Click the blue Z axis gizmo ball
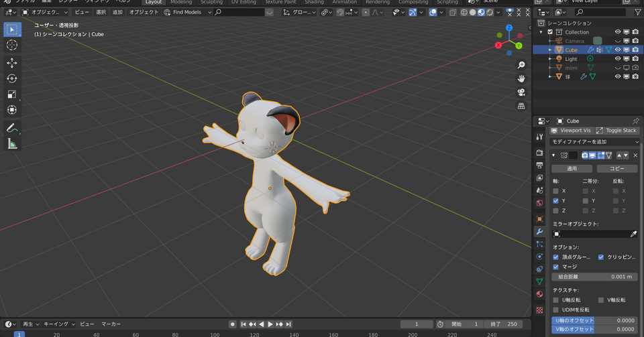 509,28
